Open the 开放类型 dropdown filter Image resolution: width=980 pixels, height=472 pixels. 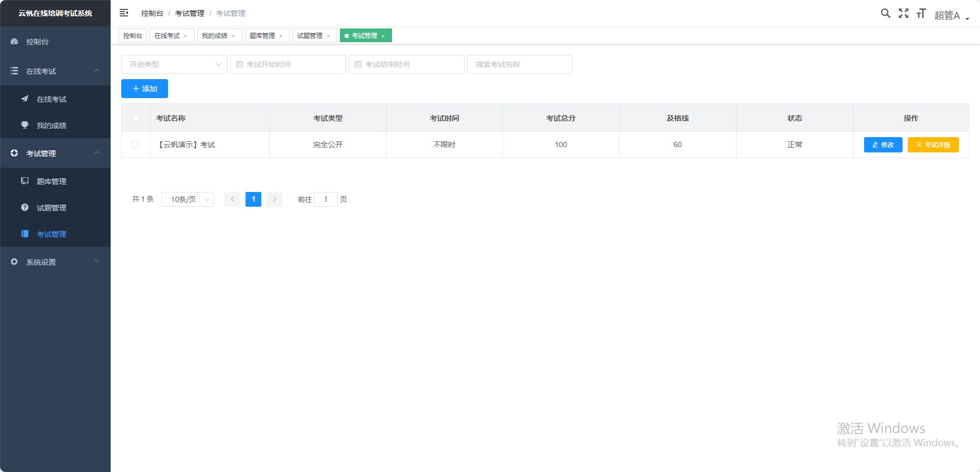[x=174, y=64]
